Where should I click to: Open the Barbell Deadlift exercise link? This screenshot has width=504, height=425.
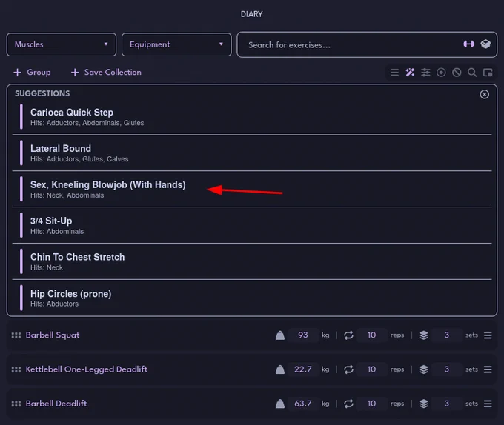pyautogui.click(x=56, y=404)
